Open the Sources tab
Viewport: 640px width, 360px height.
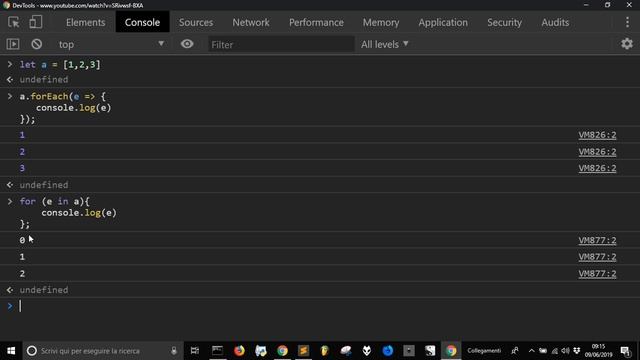click(196, 22)
